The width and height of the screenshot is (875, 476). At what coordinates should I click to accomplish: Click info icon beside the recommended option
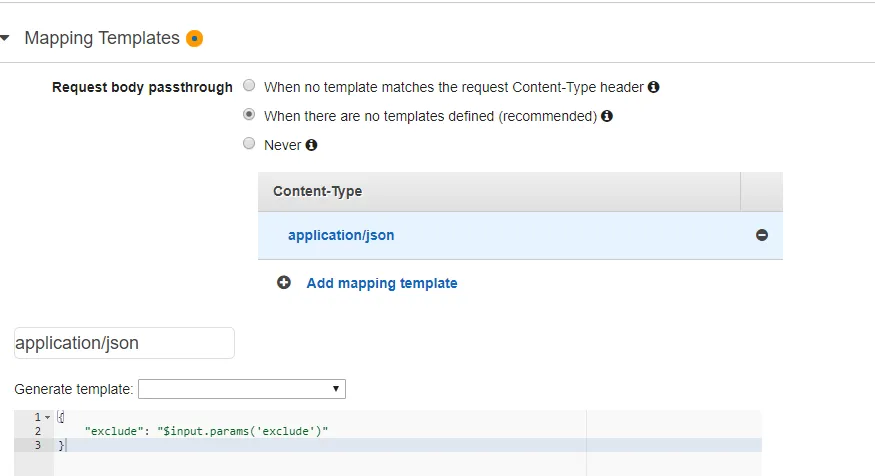pos(607,116)
